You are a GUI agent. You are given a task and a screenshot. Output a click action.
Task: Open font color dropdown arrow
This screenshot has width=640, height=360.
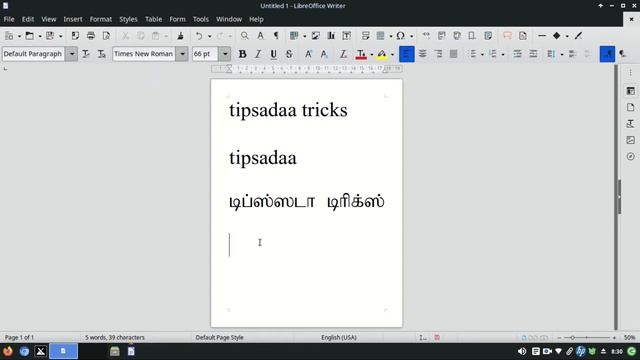pos(371,54)
